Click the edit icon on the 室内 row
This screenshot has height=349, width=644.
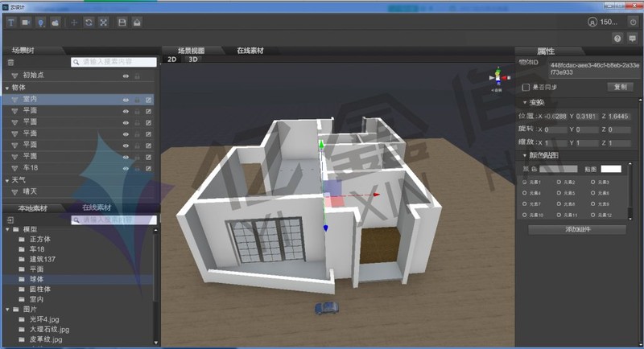coord(148,100)
